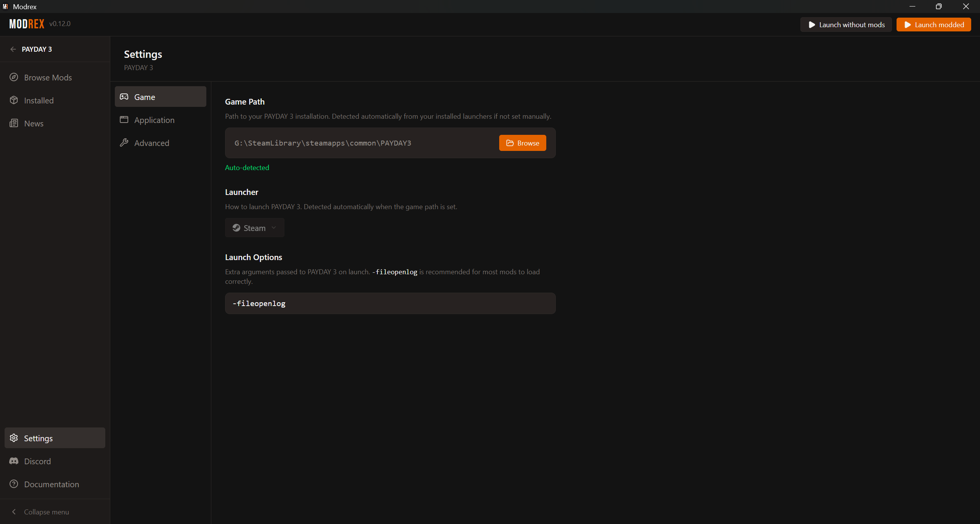
Task: Select the Game settings tab
Action: (160, 97)
